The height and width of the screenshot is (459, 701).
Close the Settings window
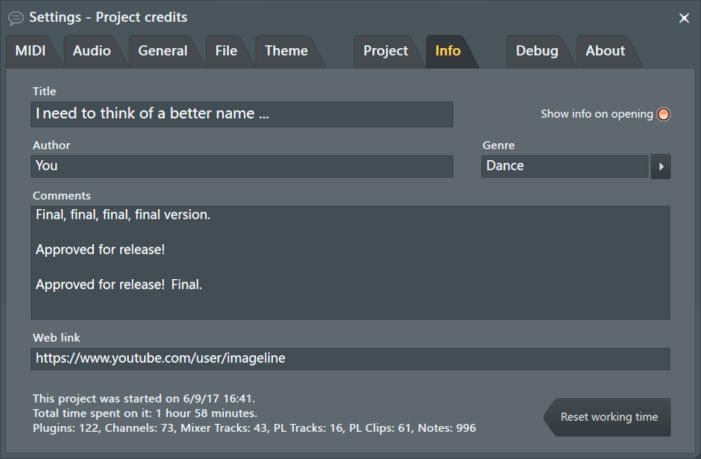point(684,18)
